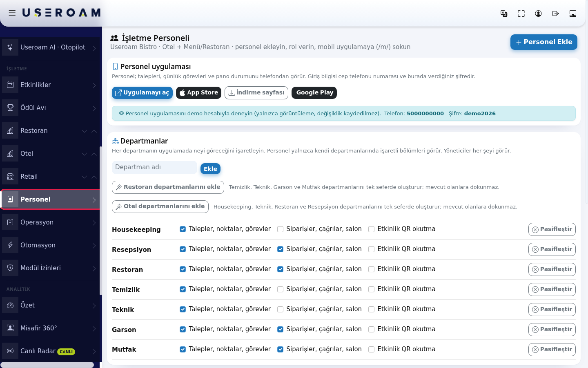
Task: Click the Modül İzinleri shield icon
Action: point(10,268)
